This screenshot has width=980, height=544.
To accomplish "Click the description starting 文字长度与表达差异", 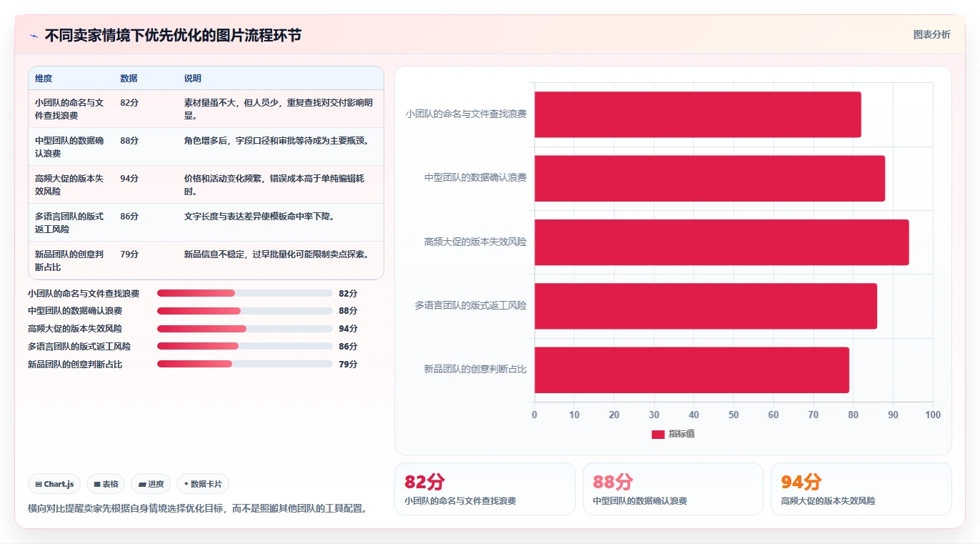I will pyautogui.click(x=259, y=217).
